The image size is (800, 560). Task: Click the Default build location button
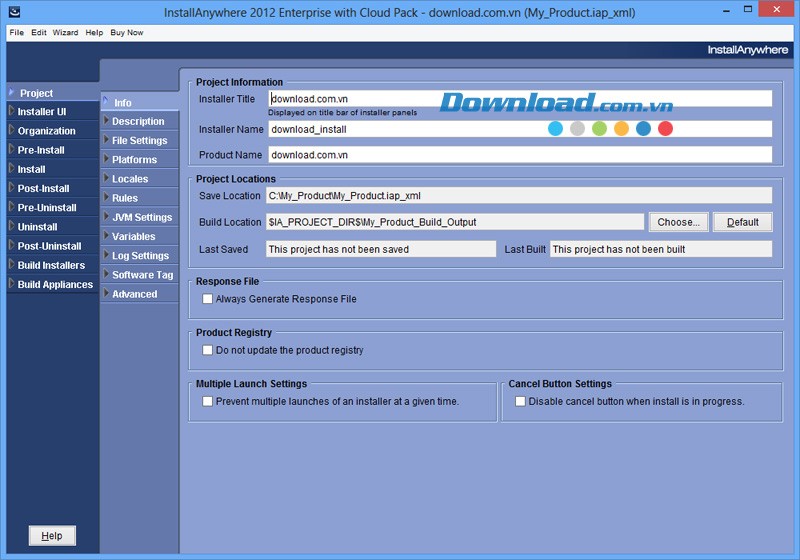742,222
